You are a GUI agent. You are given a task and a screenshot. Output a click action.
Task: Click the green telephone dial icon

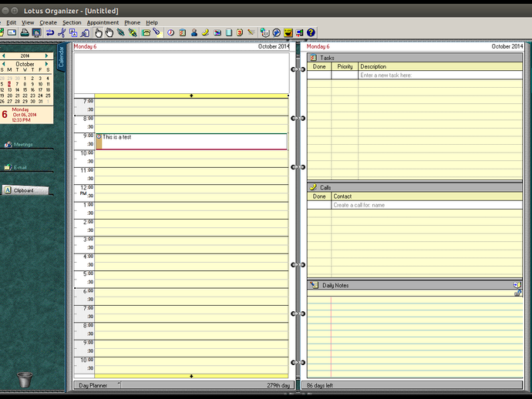pos(146,32)
